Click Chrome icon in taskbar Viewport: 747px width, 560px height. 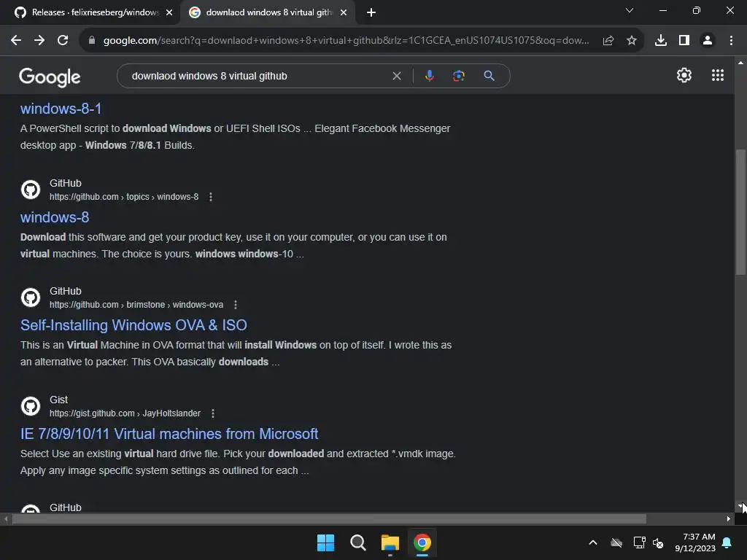point(422,542)
